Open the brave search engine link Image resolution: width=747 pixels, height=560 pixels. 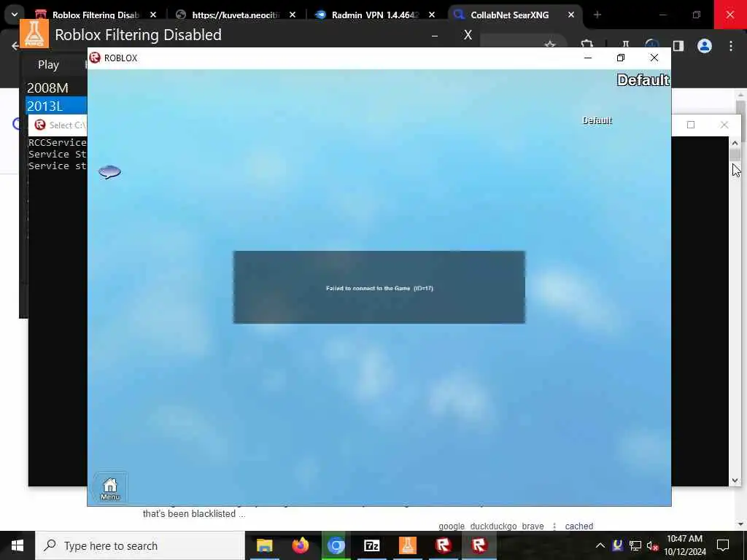(533, 526)
